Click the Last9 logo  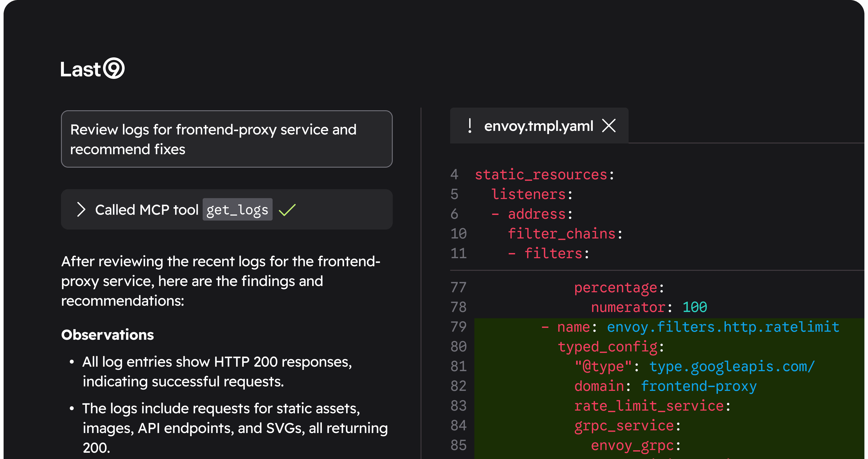click(x=92, y=69)
